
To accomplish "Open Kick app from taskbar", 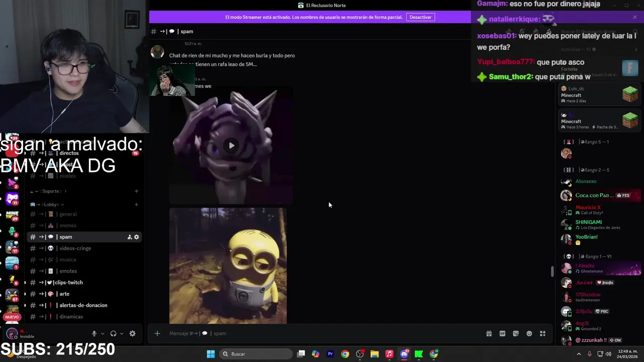I will click(419, 354).
